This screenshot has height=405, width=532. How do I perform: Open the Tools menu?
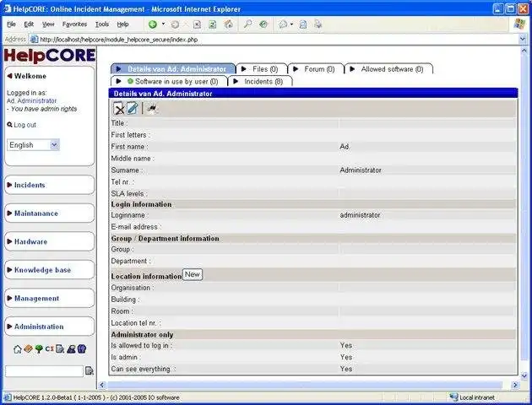tap(102, 24)
